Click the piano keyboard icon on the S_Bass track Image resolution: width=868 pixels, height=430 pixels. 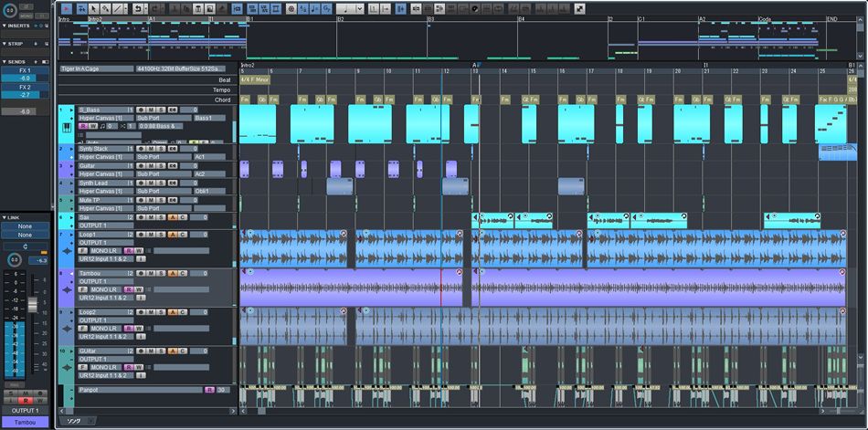tap(67, 128)
